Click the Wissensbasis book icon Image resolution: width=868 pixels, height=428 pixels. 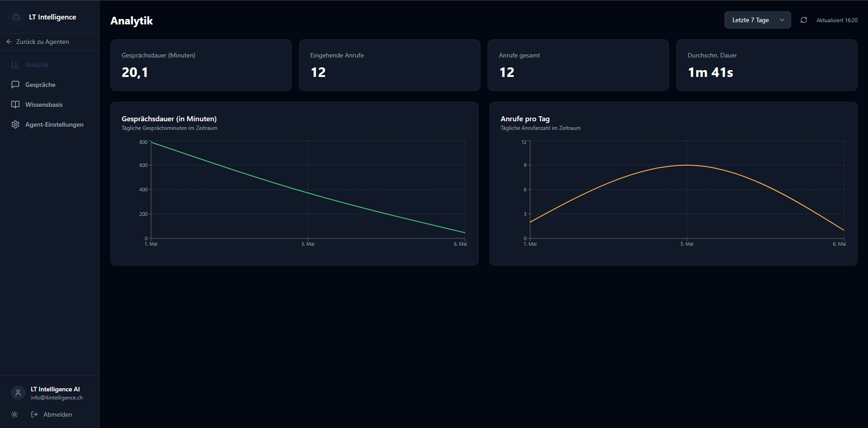point(15,105)
